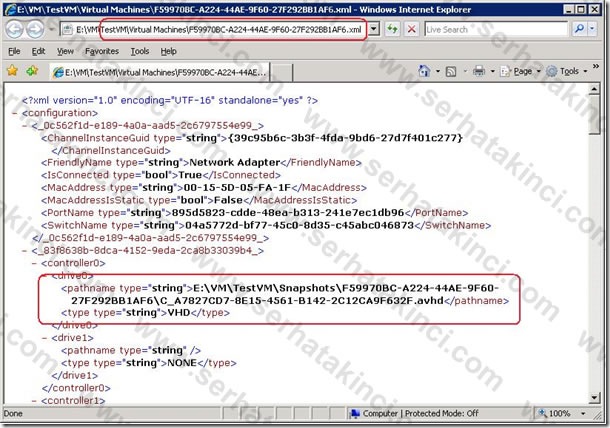Open the File menu

pyautogui.click(x=14, y=51)
